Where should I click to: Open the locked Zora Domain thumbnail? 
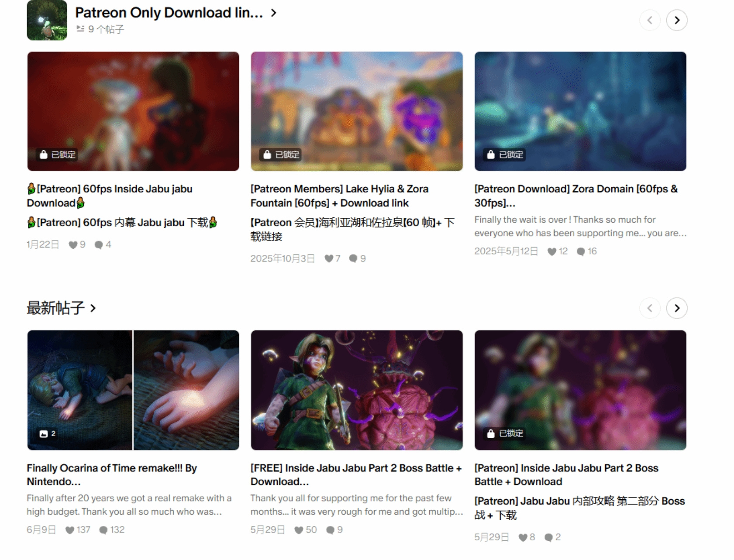point(580,111)
